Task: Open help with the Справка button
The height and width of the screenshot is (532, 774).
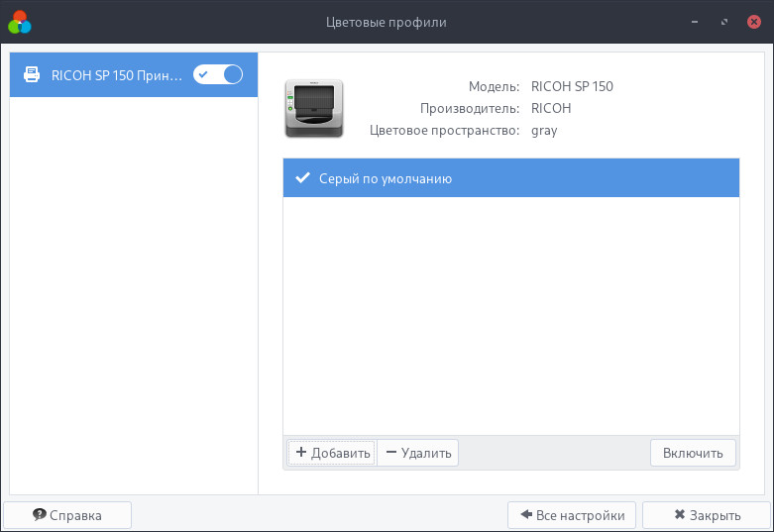Action: 67,515
